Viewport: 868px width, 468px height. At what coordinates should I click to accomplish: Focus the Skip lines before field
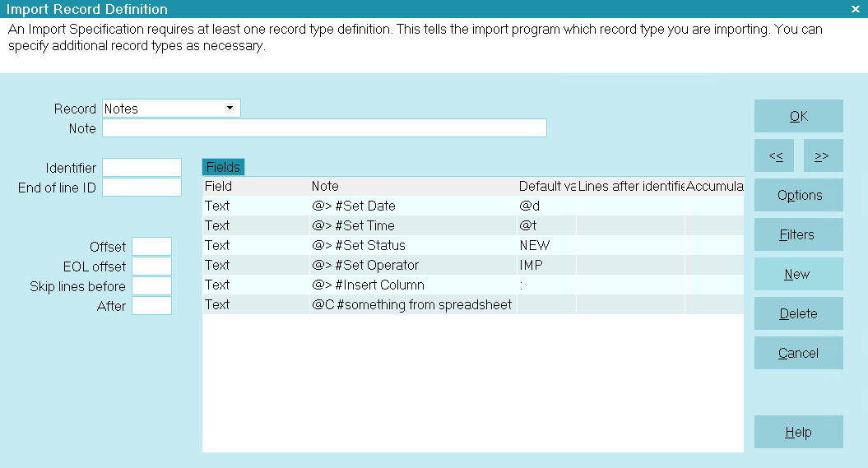pos(151,286)
